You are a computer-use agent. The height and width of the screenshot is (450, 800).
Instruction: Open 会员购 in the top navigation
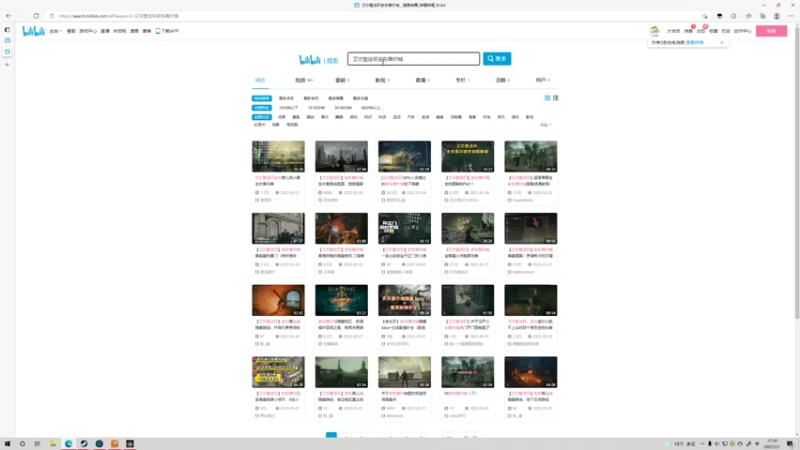pos(119,31)
